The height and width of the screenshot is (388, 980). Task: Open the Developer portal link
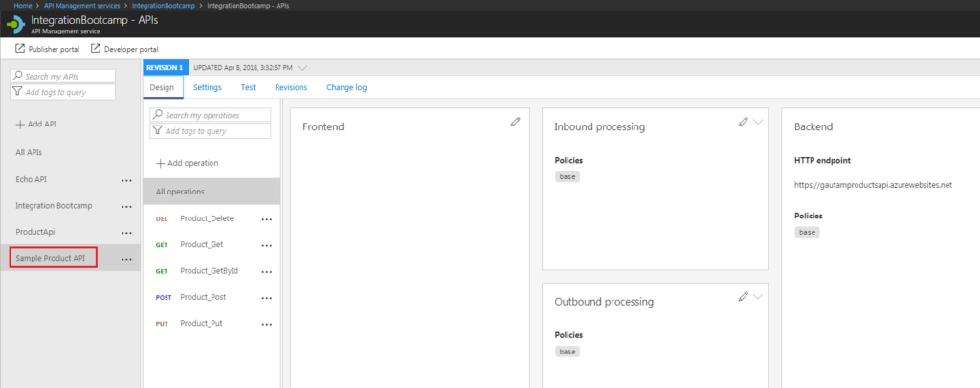(131, 49)
